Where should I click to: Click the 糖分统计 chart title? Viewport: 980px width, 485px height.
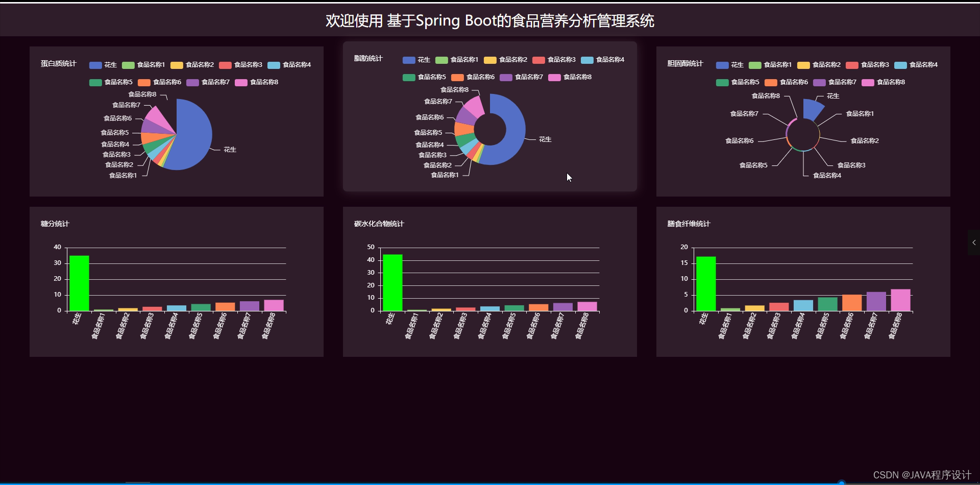coord(55,224)
